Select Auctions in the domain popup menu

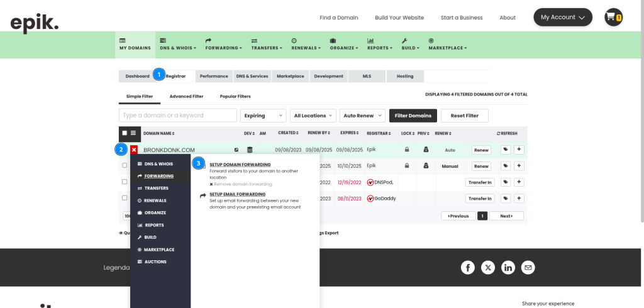click(160, 261)
